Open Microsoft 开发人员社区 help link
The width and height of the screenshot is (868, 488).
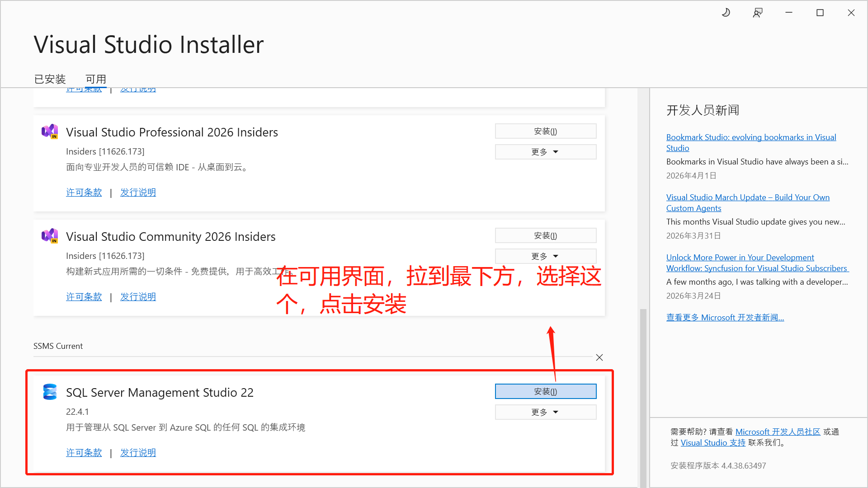(x=778, y=432)
